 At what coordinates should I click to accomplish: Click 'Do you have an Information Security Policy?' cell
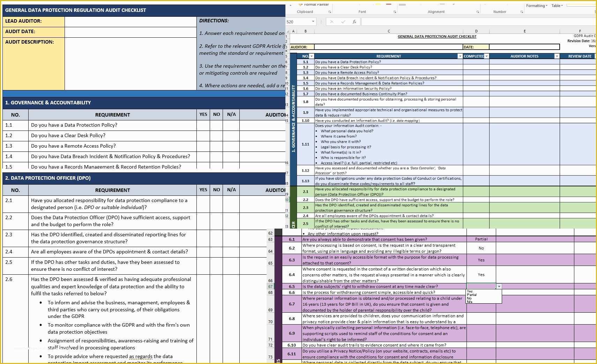[x=389, y=89]
